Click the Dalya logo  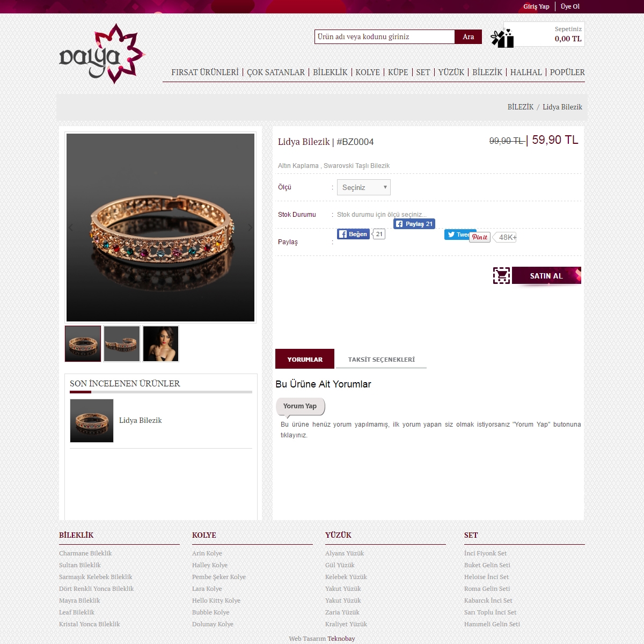pos(102,54)
